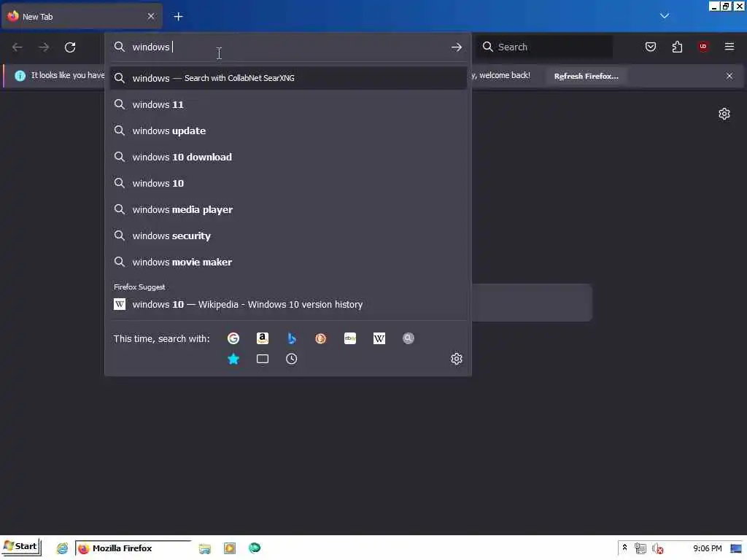Screen dimensions: 747x560
Task: Click Show Desktop button in tray
Action: point(735,548)
